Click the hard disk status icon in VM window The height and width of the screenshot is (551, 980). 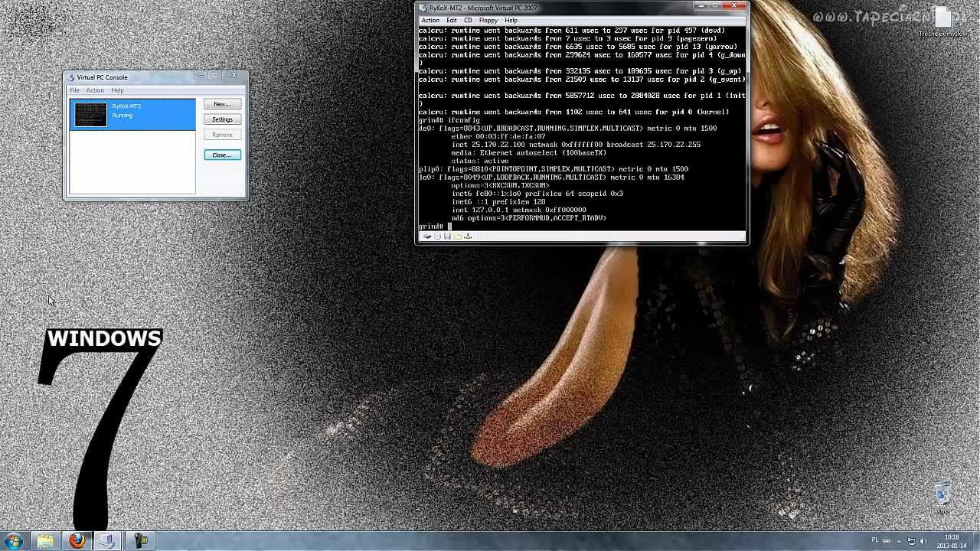click(x=427, y=236)
